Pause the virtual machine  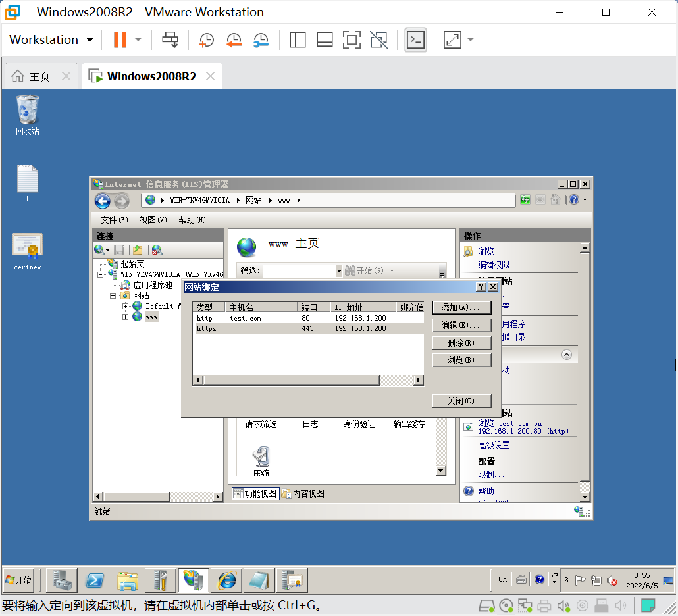(120, 39)
